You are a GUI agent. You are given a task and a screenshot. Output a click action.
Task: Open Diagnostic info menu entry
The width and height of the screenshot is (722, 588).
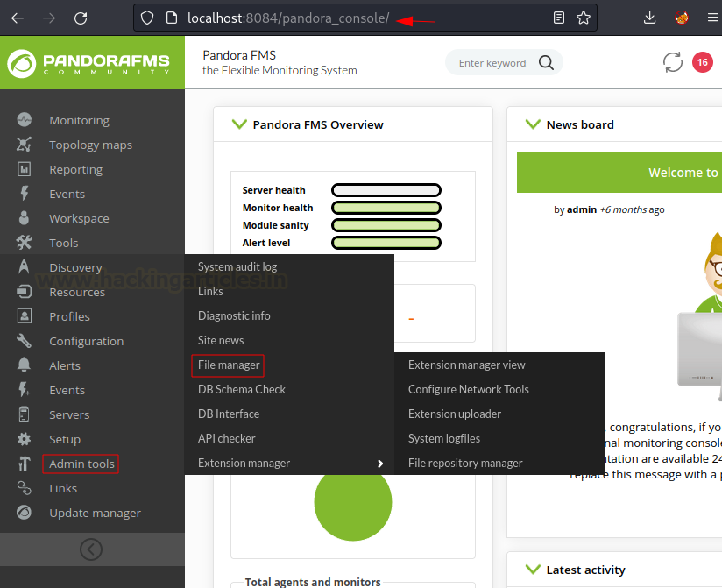click(234, 315)
